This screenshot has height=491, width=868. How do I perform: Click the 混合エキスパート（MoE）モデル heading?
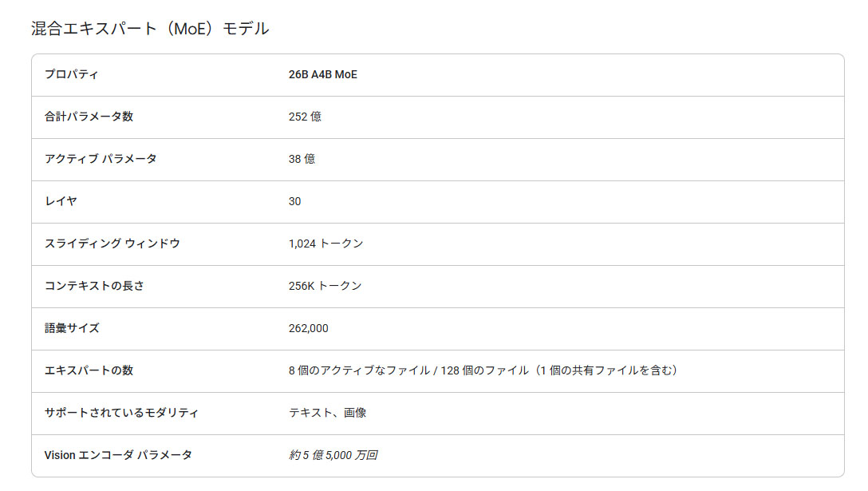[x=150, y=29]
